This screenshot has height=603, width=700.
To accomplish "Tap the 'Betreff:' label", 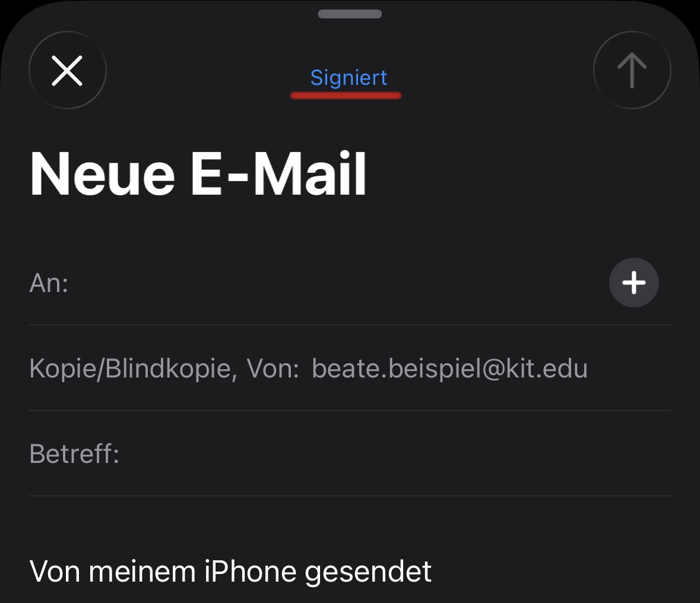I will point(74,454).
